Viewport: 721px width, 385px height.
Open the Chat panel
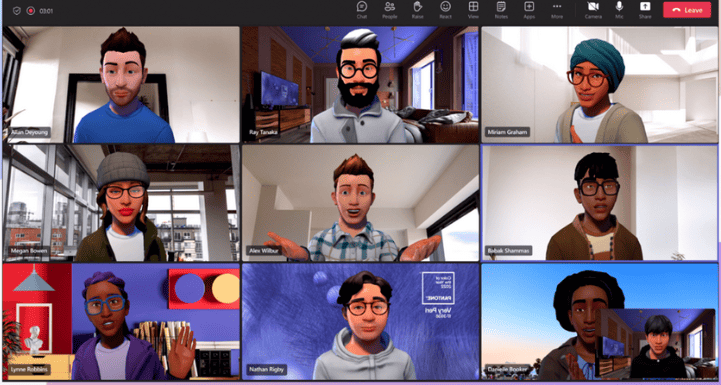click(x=362, y=10)
